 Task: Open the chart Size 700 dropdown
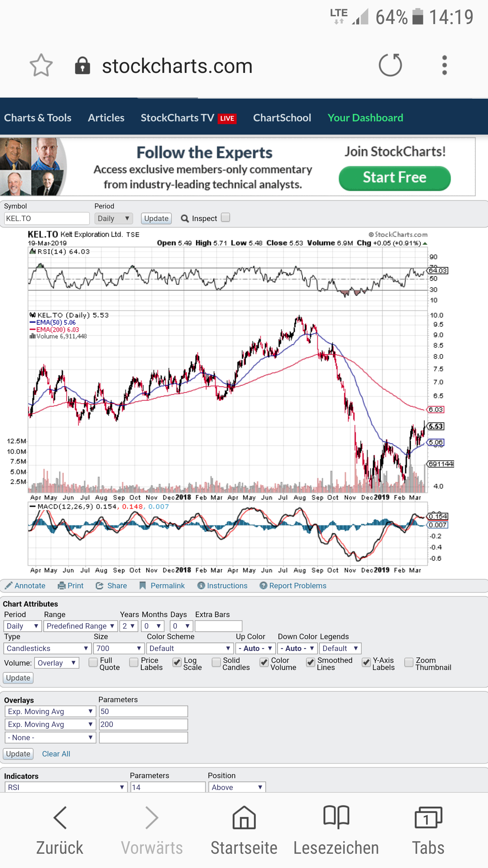[118, 648]
